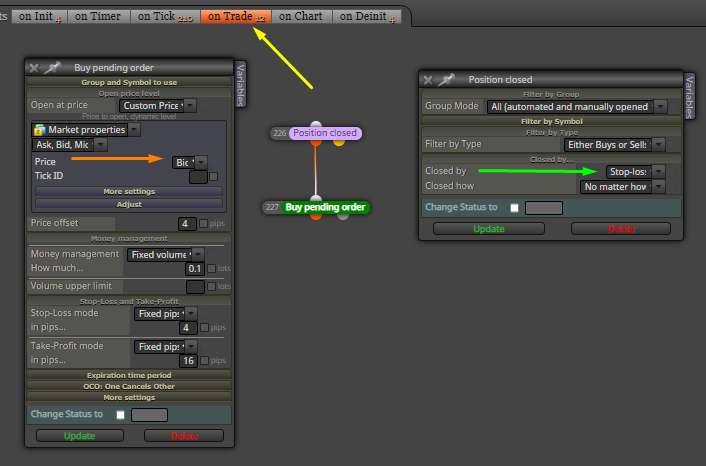Toggle the Volume upper limit lots checkbox

pos(211,287)
